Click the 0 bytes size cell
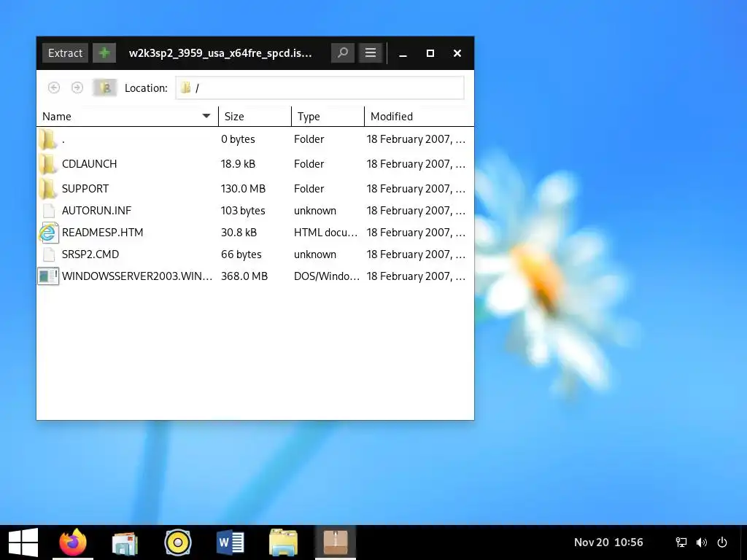Viewport: 747px width, 560px height. click(238, 139)
